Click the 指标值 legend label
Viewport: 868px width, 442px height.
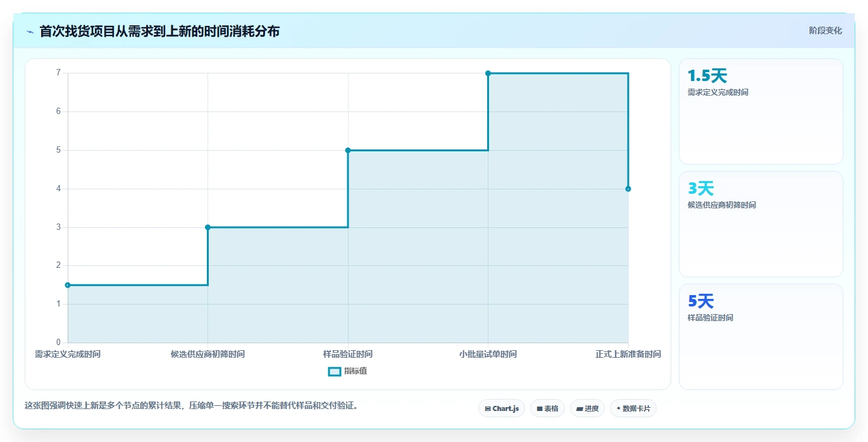pos(356,371)
